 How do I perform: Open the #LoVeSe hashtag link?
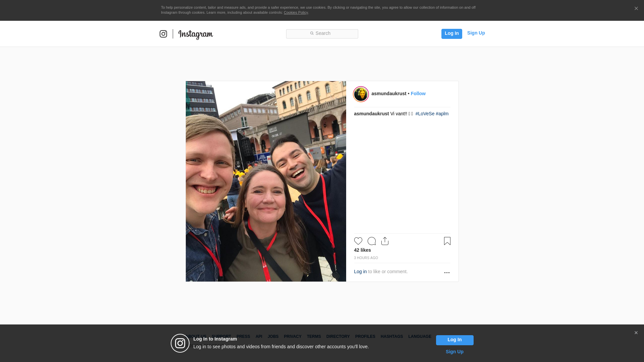point(425,114)
